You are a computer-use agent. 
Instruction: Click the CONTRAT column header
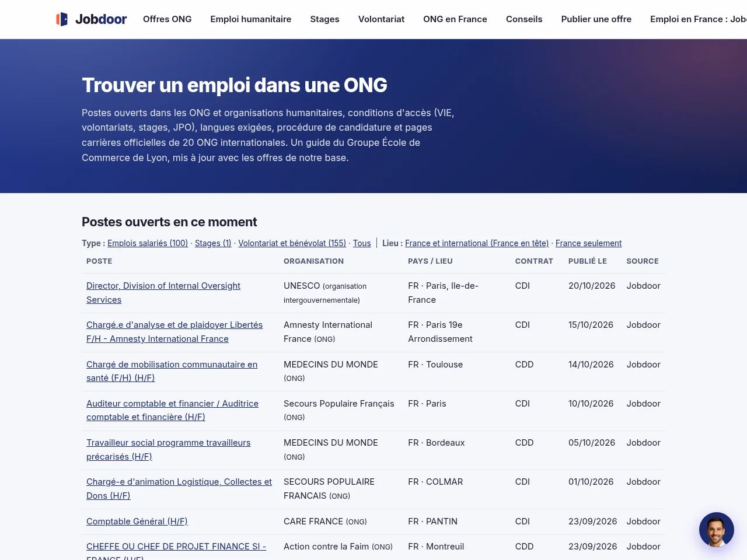[x=534, y=261]
